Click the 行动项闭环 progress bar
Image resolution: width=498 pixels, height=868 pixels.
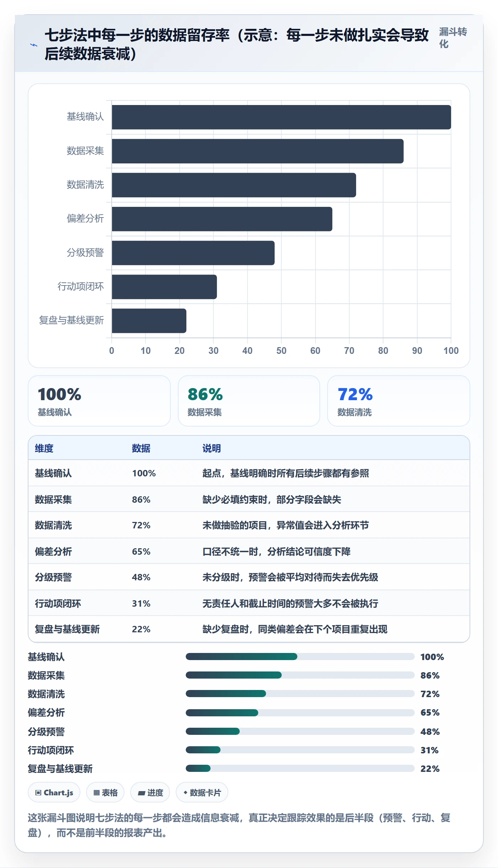coord(300,750)
